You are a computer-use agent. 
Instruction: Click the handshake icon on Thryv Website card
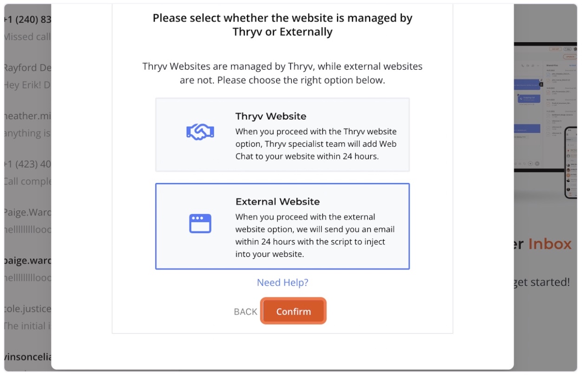pyautogui.click(x=200, y=132)
